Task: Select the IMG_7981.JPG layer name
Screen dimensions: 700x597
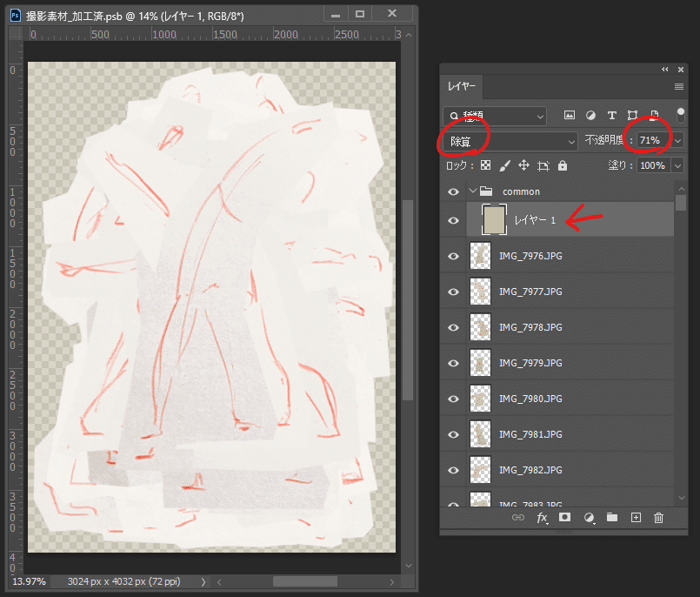Action: pos(530,434)
